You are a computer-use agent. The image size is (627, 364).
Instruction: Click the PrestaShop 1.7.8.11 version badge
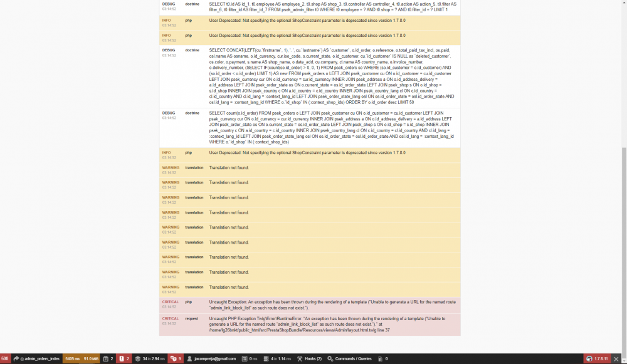coord(598,358)
